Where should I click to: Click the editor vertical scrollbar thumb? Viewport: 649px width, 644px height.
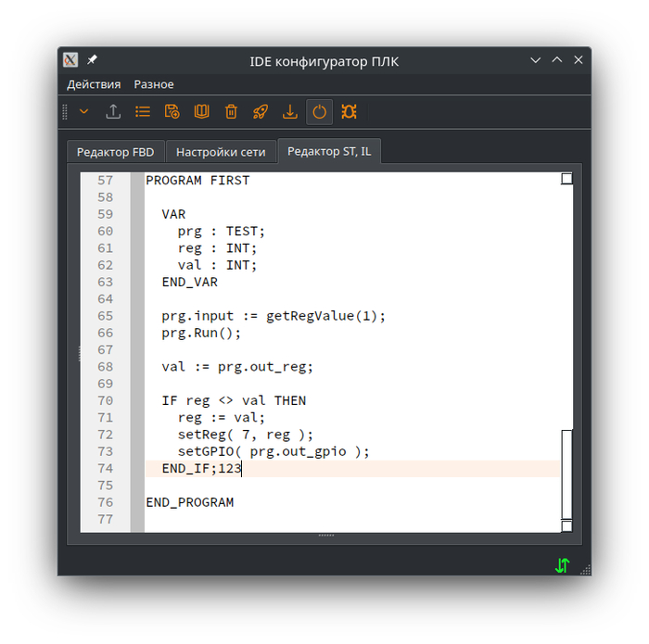[x=566, y=474]
